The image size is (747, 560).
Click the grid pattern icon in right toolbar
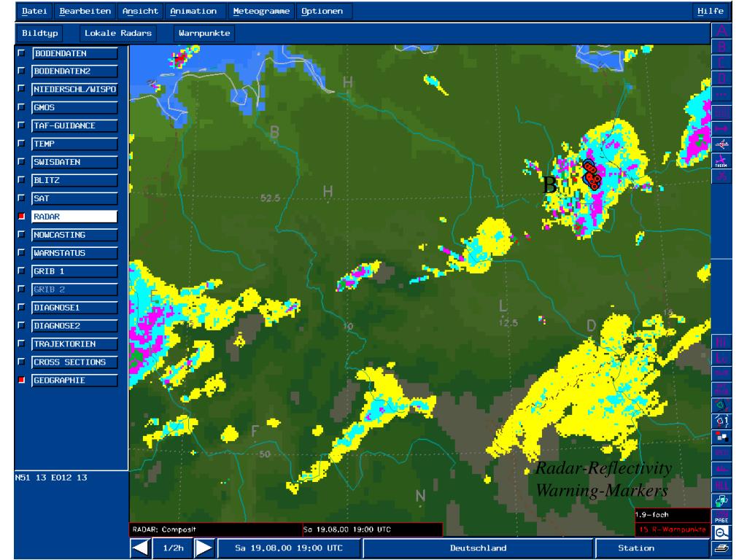pos(721,112)
